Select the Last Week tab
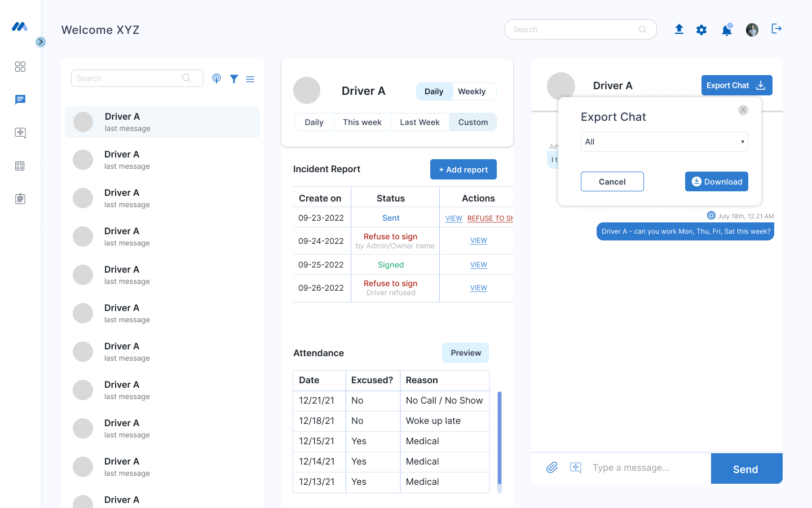Image resolution: width=812 pixels, height=508 pixels. point(420,122)
